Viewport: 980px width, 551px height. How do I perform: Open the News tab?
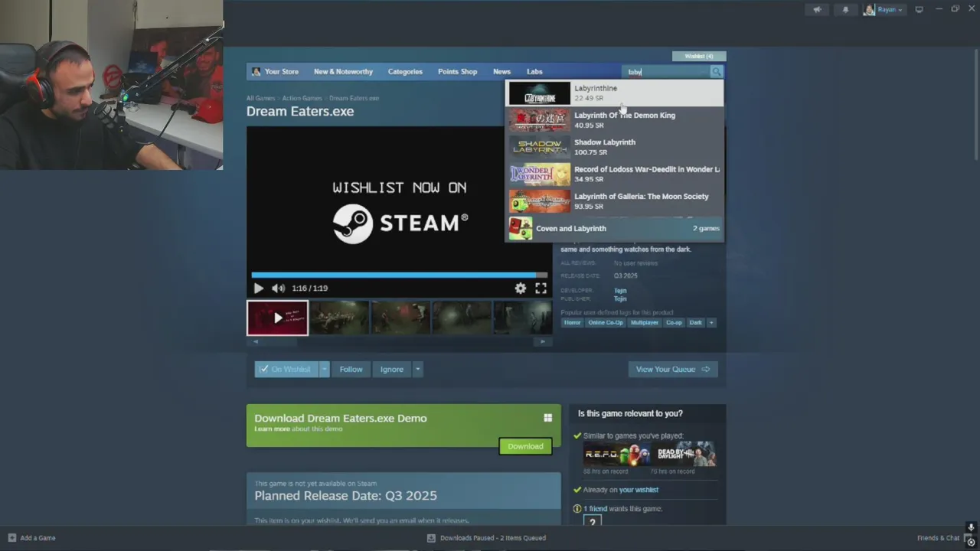501,72
